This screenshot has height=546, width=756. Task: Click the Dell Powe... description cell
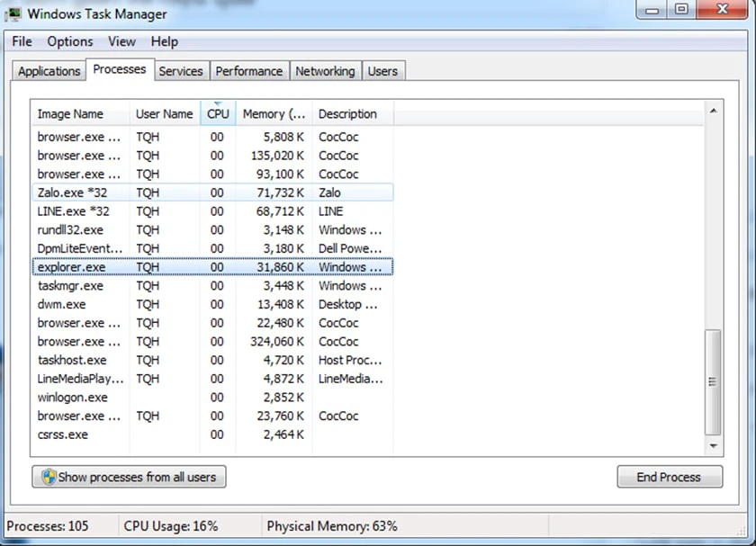[350, 248]
